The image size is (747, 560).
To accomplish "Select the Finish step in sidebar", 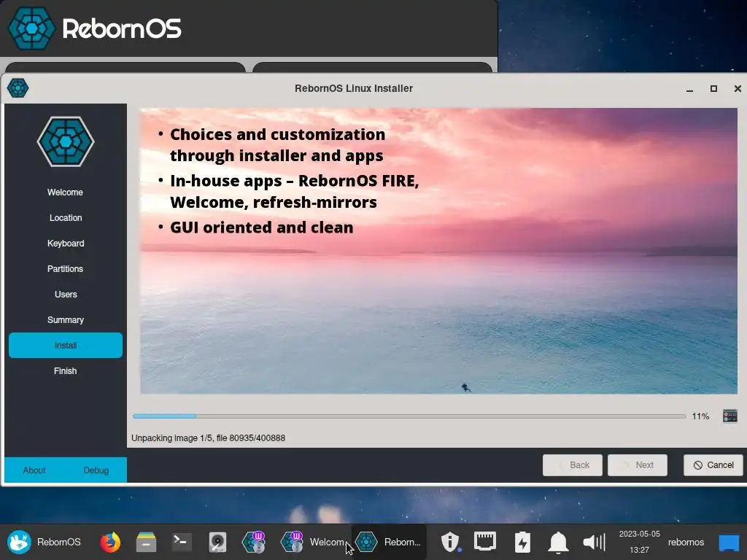I will (65, 371).
